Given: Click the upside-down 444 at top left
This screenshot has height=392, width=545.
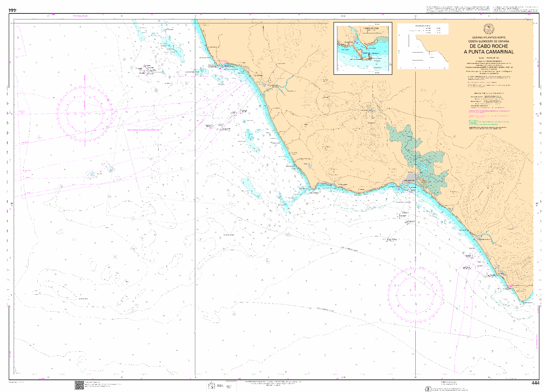Looking at the screenshot, I should tap(12, 10).
